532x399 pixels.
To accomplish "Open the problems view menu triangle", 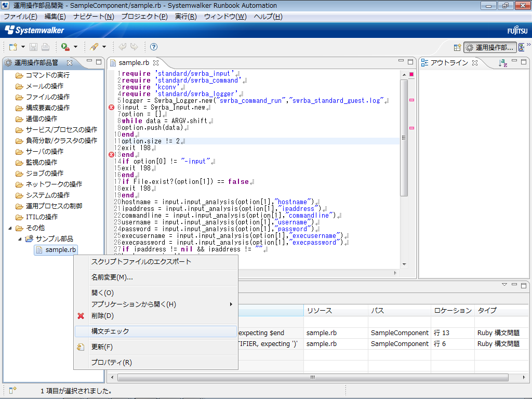I will click(504, 285).
